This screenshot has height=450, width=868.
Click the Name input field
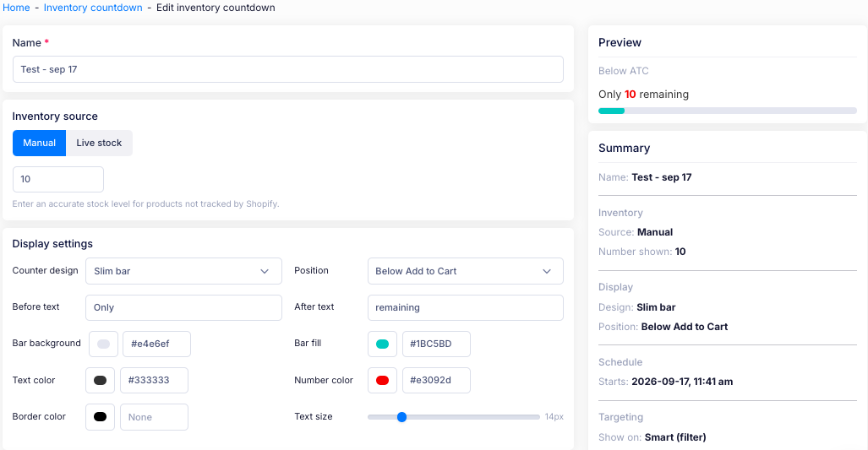tap(288, 69)
